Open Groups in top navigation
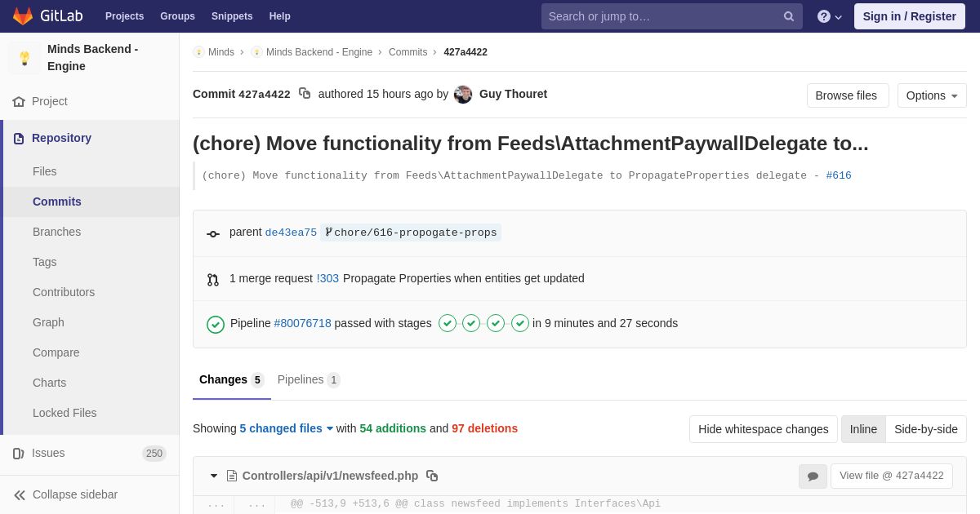The height and width of the screenshot is (514, 980). (x=177, y=16)
